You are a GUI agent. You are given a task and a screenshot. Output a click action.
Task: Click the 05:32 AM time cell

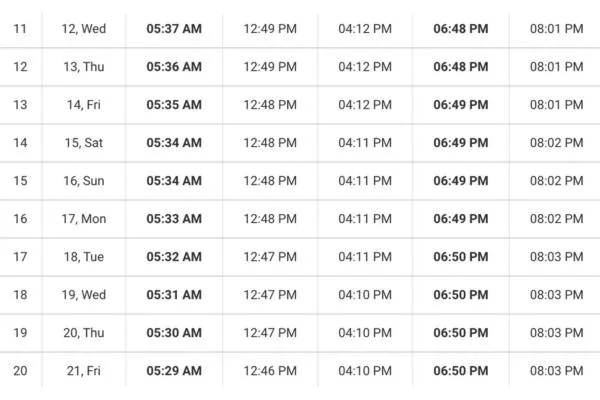click(x=174, y=257)
